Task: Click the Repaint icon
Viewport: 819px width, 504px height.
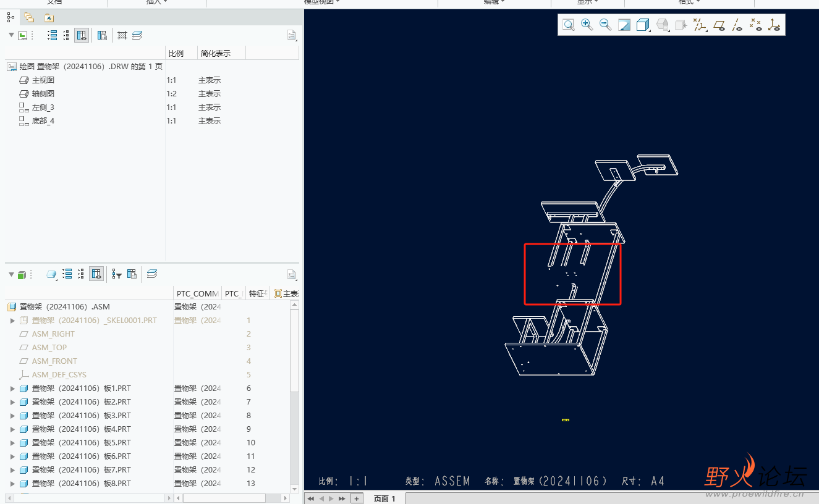Action: point(624,25)
